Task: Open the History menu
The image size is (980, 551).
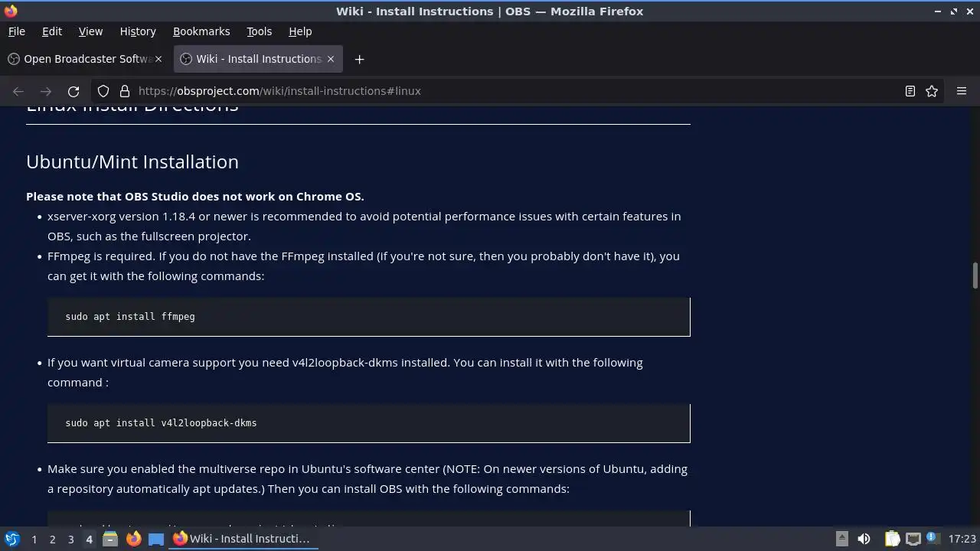Action: click(138, 31)
